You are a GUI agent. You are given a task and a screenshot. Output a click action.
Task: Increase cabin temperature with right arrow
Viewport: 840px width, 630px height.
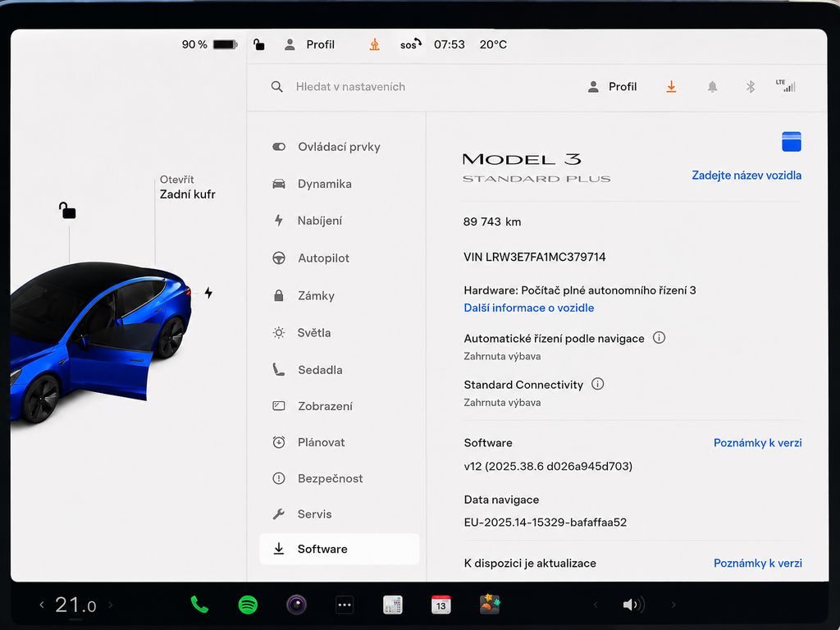pos(111,605)
